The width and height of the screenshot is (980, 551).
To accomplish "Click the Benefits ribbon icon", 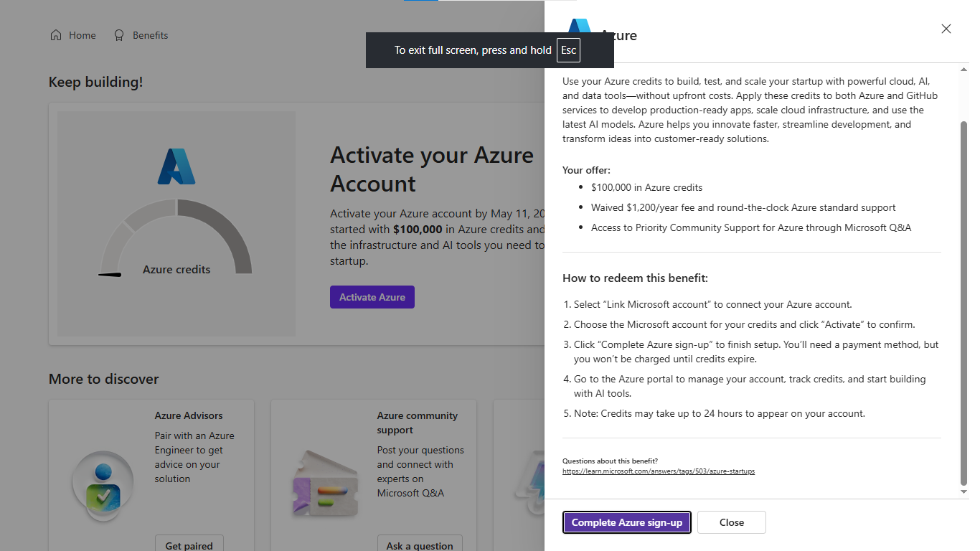I will click(x=119, y=35).
